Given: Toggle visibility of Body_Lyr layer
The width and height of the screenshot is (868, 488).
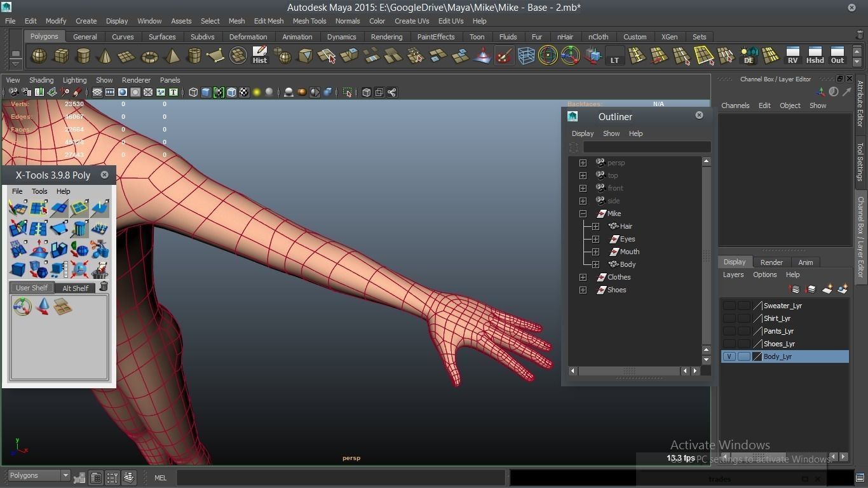Looking at the screenshot, I should click(729, 356).
